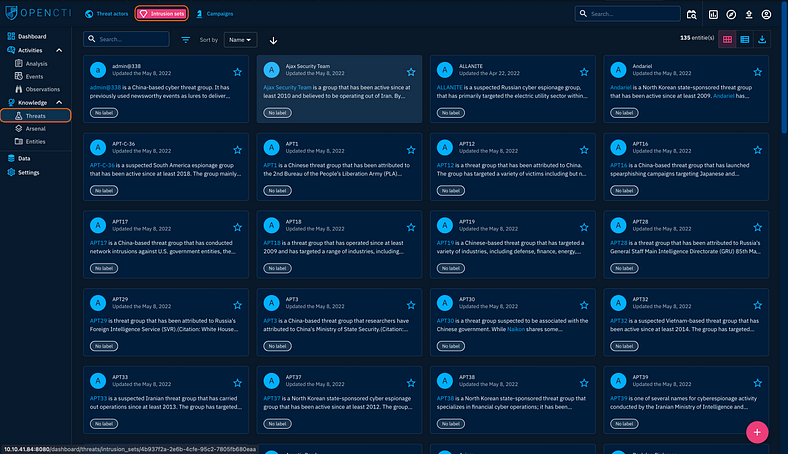This screenshot has width=788, height=454.
Task: Open the Ajax Security Team description link
Action: [x=287, y=87]
